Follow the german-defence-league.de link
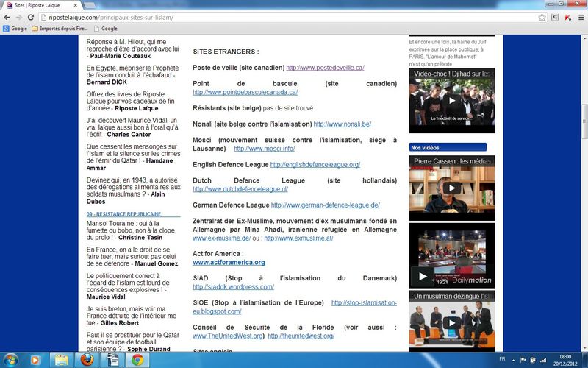This screenshot has width=588, height=368. [x=326, y=205]
